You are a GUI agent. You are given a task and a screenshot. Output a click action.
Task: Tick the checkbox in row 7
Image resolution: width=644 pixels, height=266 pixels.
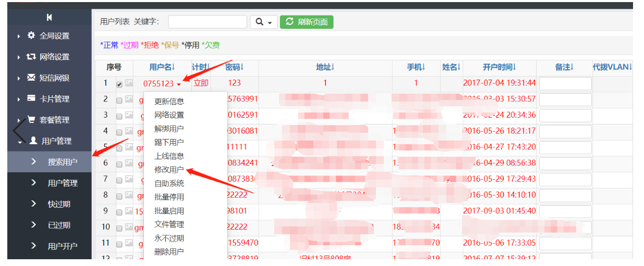pos(119,180)
